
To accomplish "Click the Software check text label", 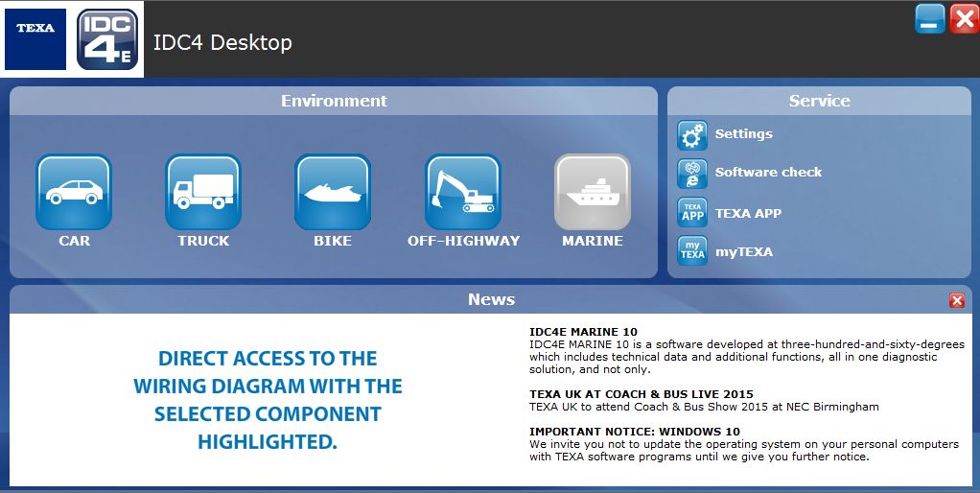I will (x=768, y=173).
